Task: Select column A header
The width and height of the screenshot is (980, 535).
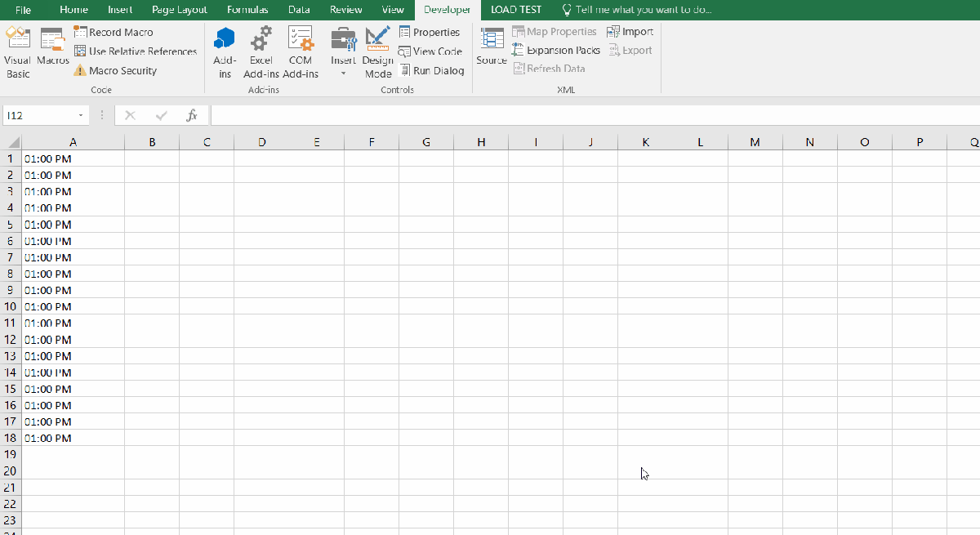Action: click(73, 142)
